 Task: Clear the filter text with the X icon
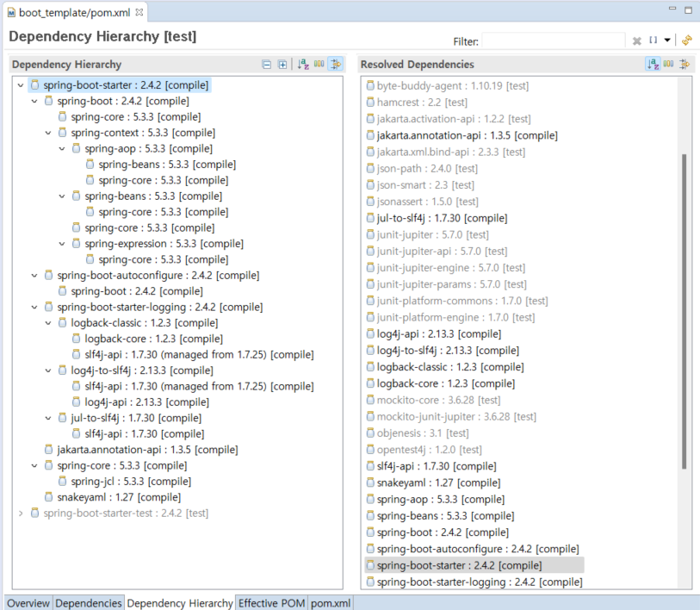click(x=637, y=41)
